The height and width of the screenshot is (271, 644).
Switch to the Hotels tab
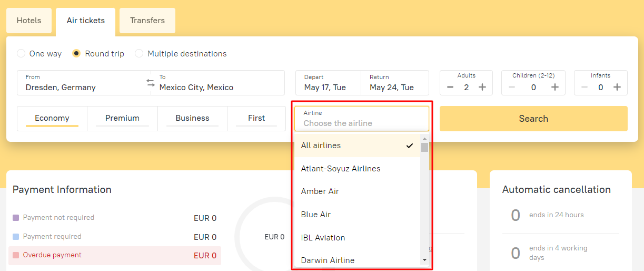[29, 21]
